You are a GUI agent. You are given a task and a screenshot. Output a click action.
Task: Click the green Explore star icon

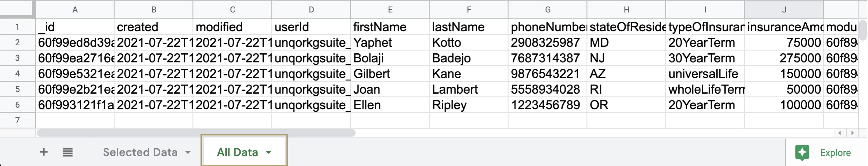click(x=802, y=153)
